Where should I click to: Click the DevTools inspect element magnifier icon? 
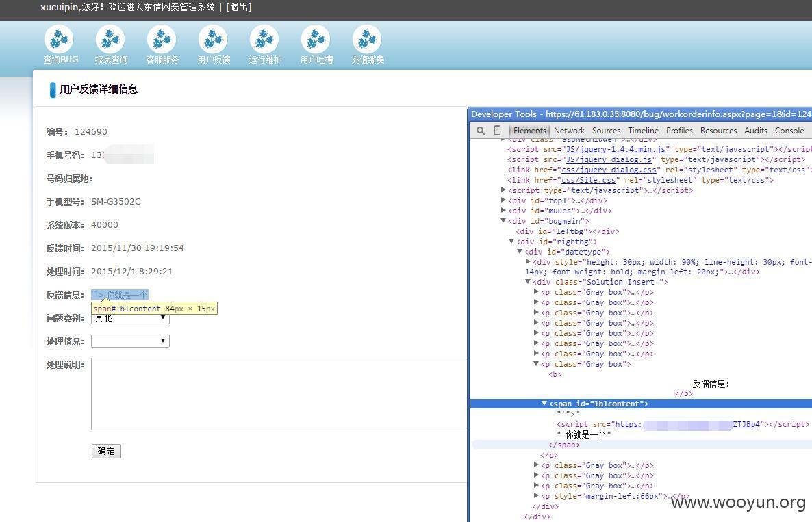481,131
